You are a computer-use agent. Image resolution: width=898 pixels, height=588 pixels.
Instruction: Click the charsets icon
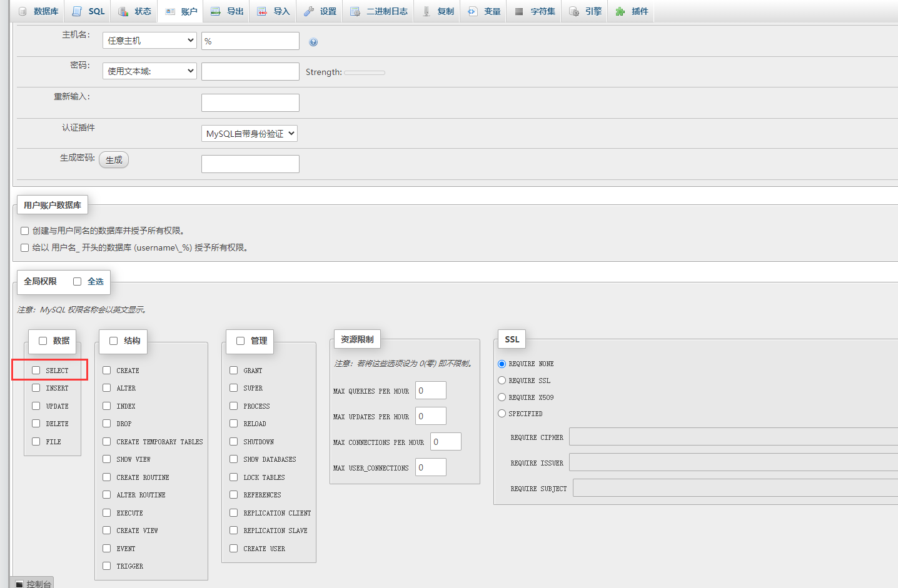(x=519, y=11)
